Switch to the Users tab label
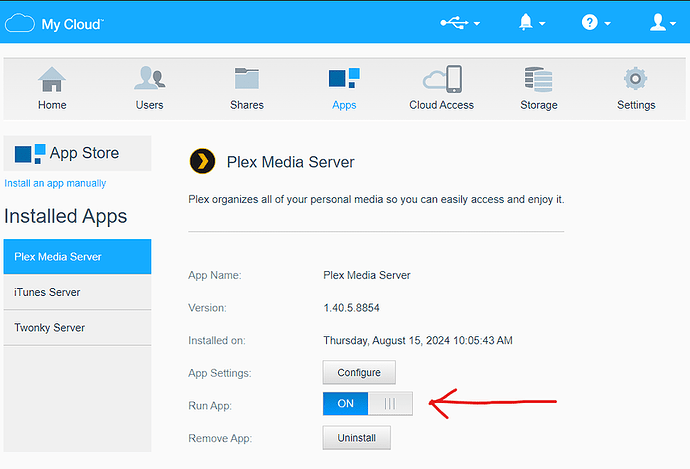The image size is (690, 469). point(150,105)
